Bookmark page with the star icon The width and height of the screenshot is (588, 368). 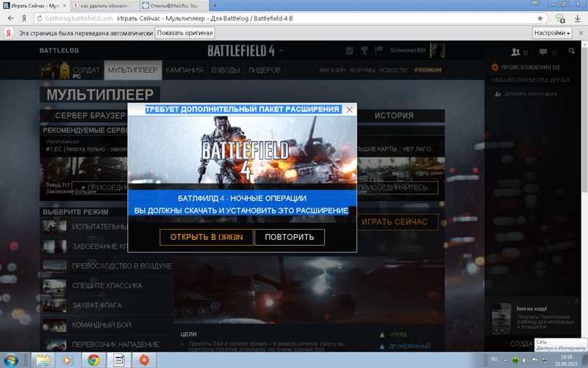tap(540, 18)
